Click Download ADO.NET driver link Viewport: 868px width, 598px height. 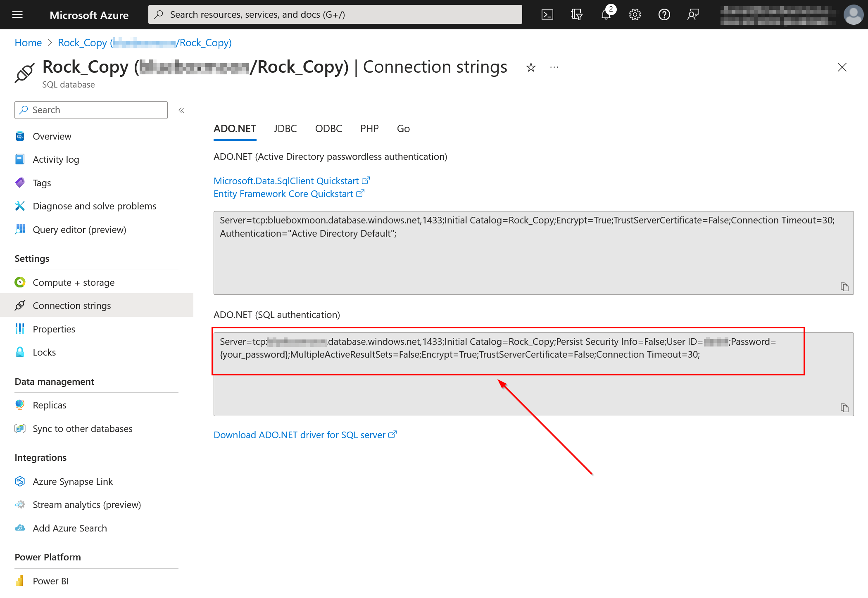click(x=300, y=435)
